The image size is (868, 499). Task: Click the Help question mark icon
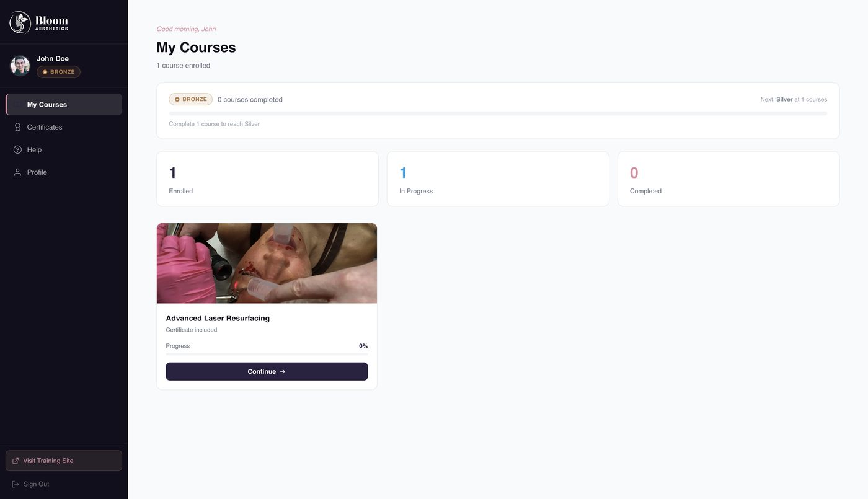(17, 149)
